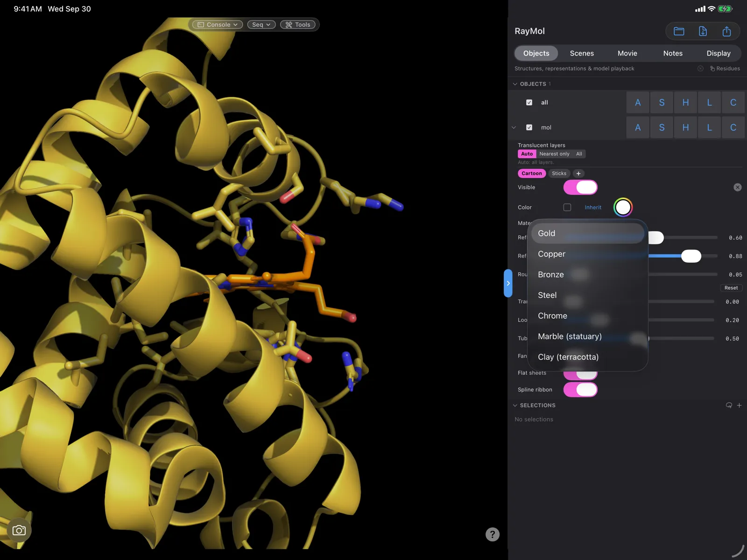Click the Wi-Fi status icon
747x560 pixels.
712,9
